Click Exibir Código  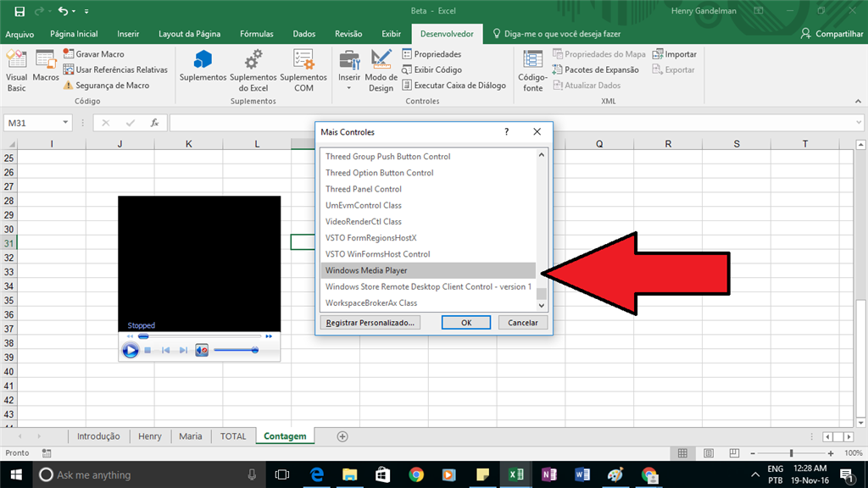click(x=431, y=69)
